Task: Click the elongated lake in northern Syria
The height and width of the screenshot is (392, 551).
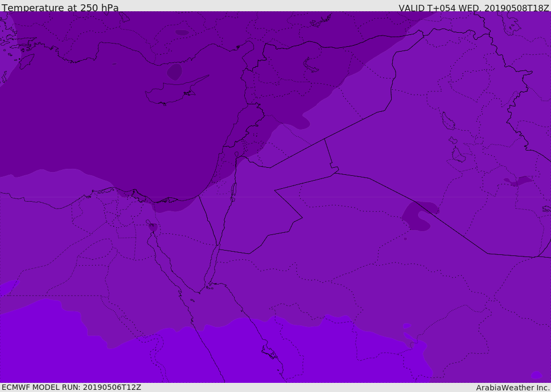Action: click(x=311, y=66)
